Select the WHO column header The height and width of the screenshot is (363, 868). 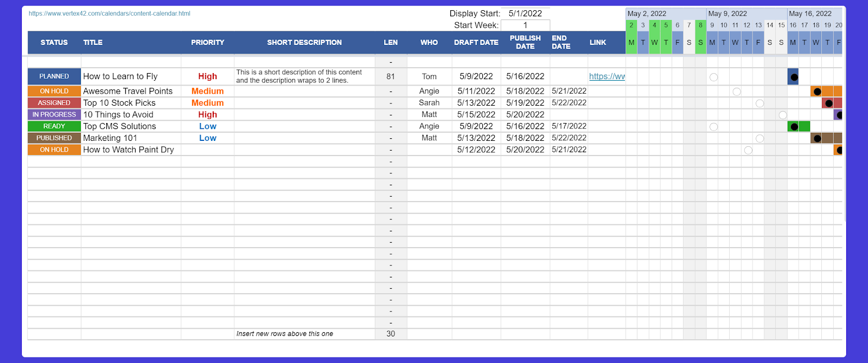(429, 42)
